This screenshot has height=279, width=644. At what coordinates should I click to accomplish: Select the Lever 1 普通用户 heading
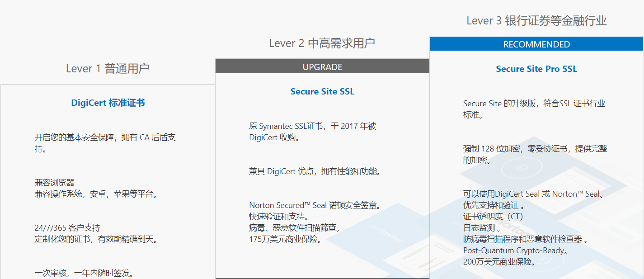click(x=108, y=69)
